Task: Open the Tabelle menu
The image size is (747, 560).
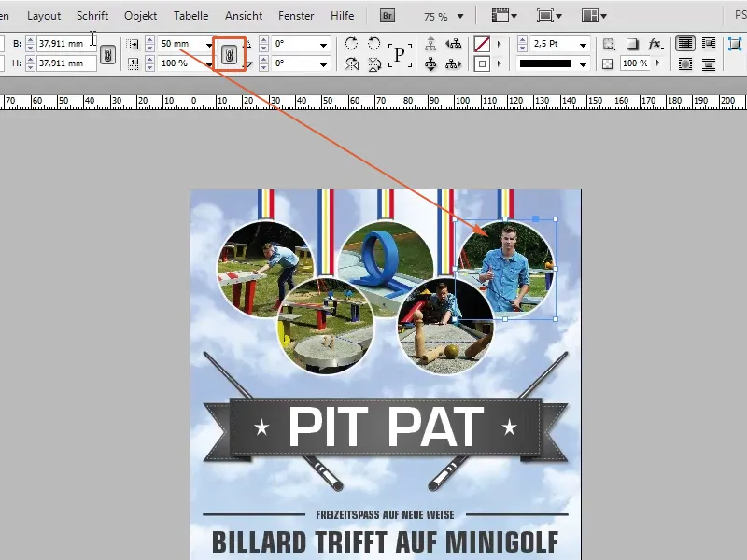Action: click(x=191, y=16)
